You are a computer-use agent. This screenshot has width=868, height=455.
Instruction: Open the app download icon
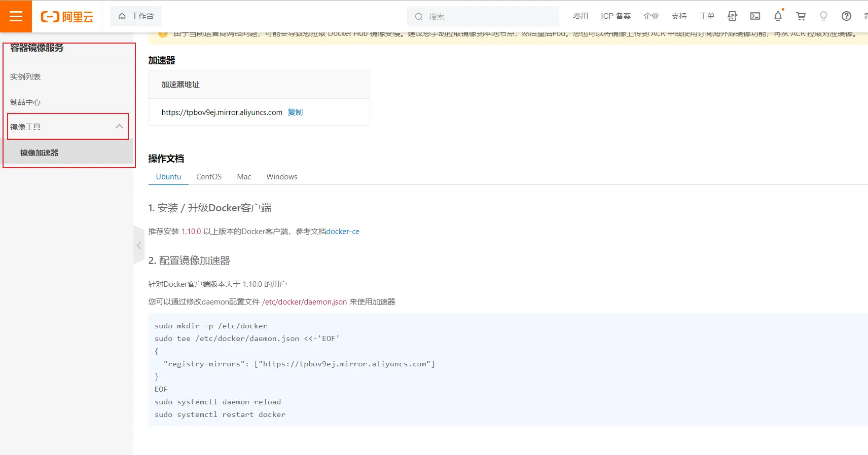click(732, 16)
